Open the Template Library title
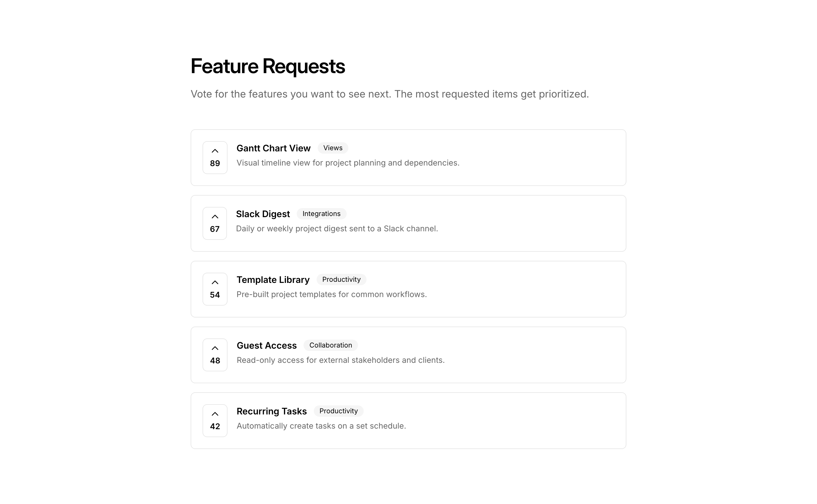 [x=273, y=280]
